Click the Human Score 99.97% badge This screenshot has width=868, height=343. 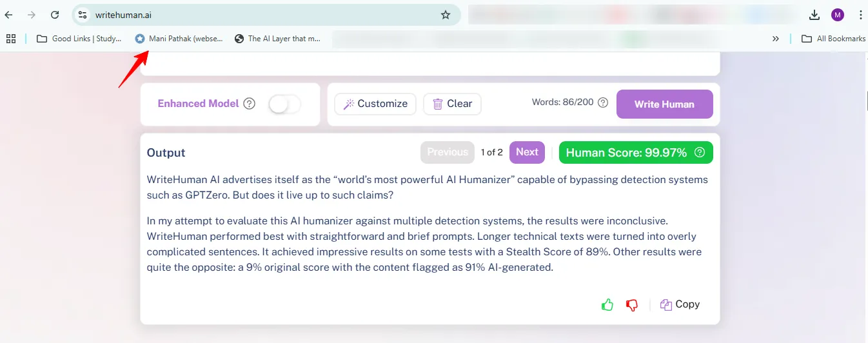click(x=636, y=153)
